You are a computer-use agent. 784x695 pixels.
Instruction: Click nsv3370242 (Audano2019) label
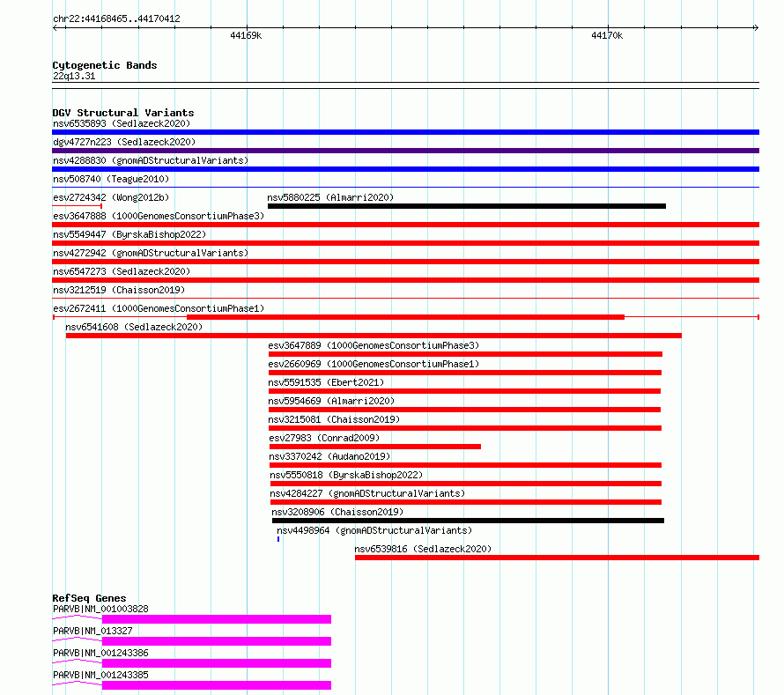point(329,456)
